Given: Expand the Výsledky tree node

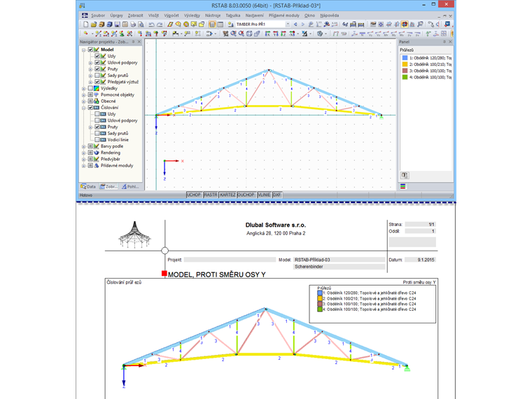Looking at the screenshot, I should point(83,89).
